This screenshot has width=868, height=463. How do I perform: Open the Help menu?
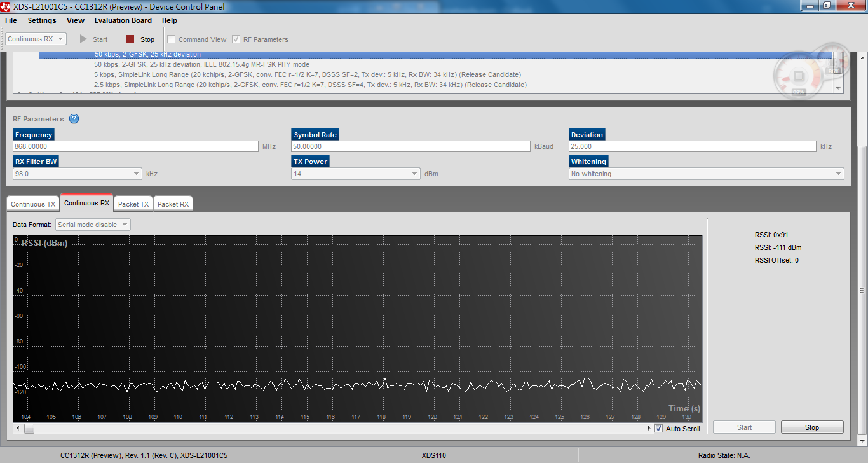point(170,20)
